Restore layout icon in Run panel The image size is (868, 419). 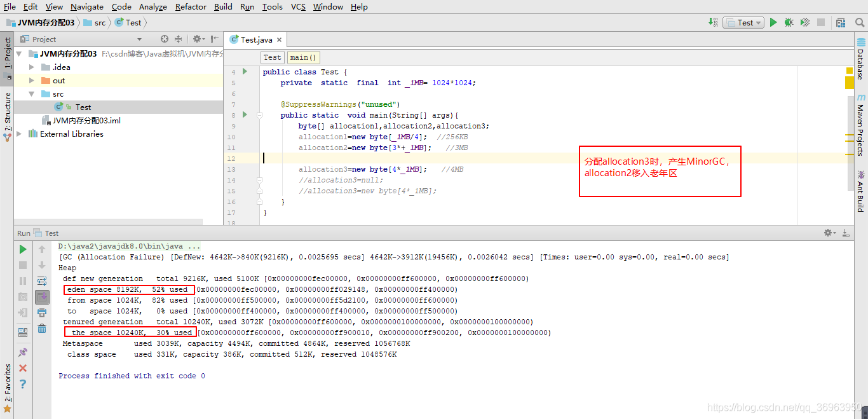pyautogui.click(x=23, y=332)
